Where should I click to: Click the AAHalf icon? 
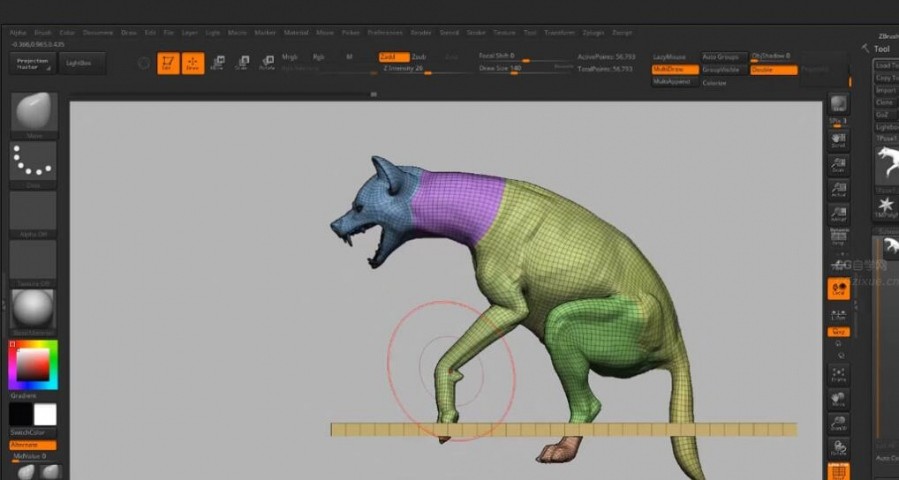tap(839, 215)
